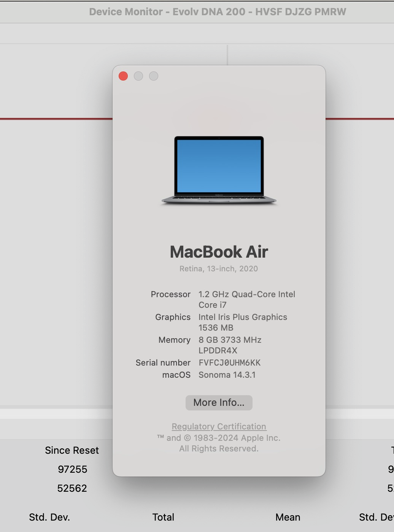Click the red chart line left of dialog
The image size is (394, 532).
57,119
